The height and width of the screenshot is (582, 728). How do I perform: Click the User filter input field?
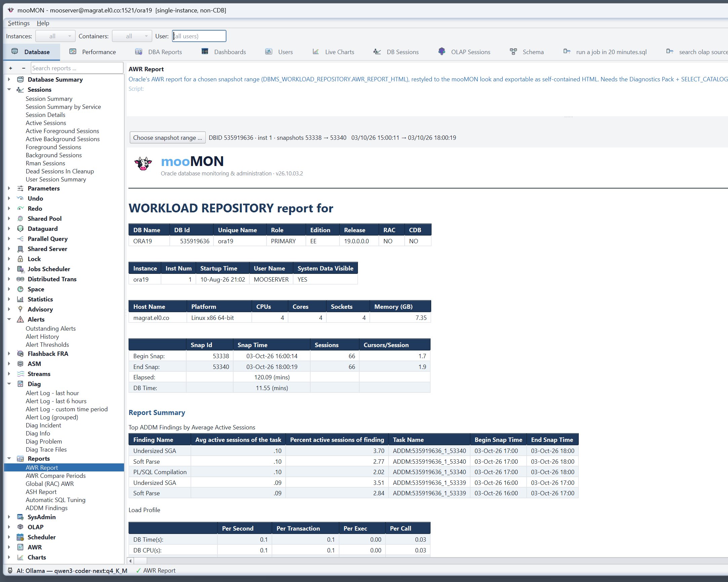pyautogui.click(x=199, y=36)
